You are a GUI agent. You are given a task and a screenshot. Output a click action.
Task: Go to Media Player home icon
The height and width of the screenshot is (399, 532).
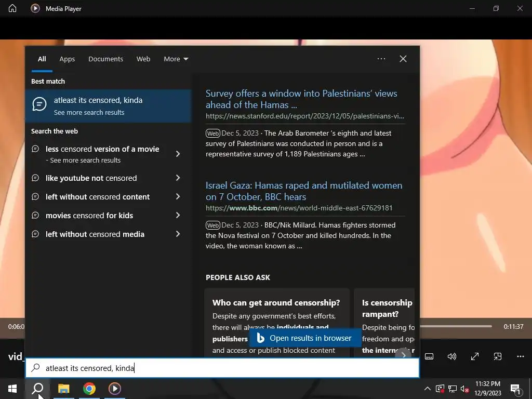coord(12,8)
